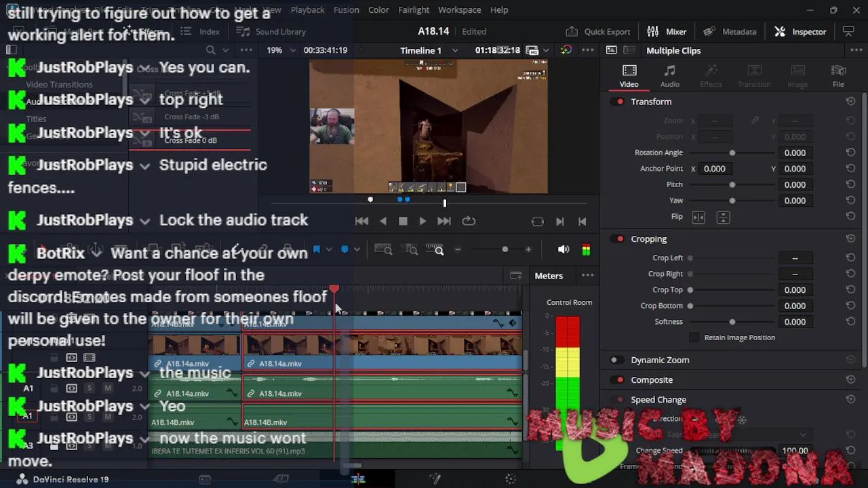Toggle the Inspector panel button
The width and height of the screenshot is (868, 488).
coord(800,31)
